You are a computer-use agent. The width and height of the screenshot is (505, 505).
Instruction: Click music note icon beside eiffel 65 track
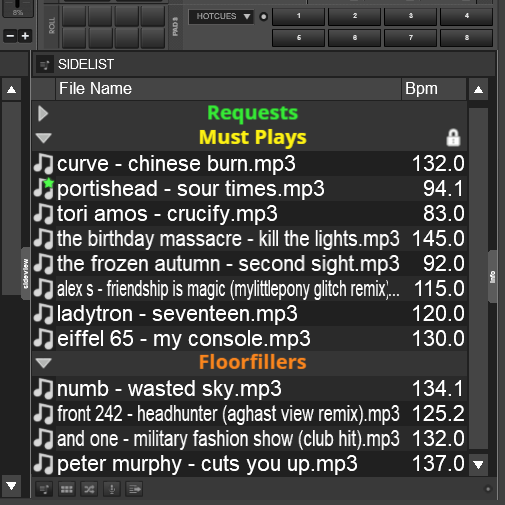(43, 339)
